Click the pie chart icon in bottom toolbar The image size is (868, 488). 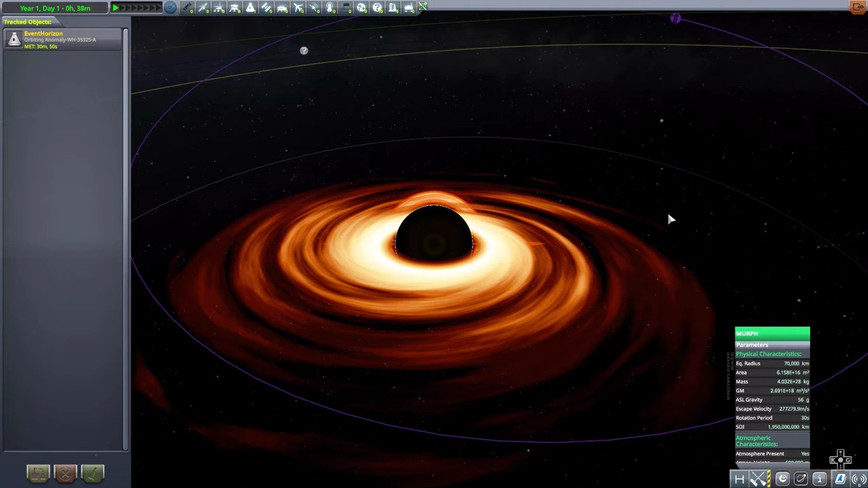point(783,479)
